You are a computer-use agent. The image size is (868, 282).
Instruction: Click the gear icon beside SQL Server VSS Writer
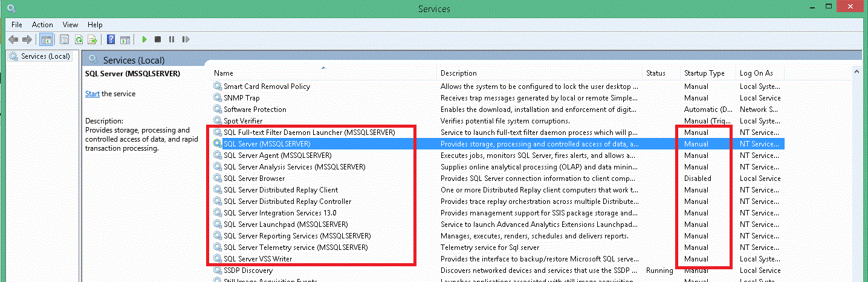click(x=218, y=259)
